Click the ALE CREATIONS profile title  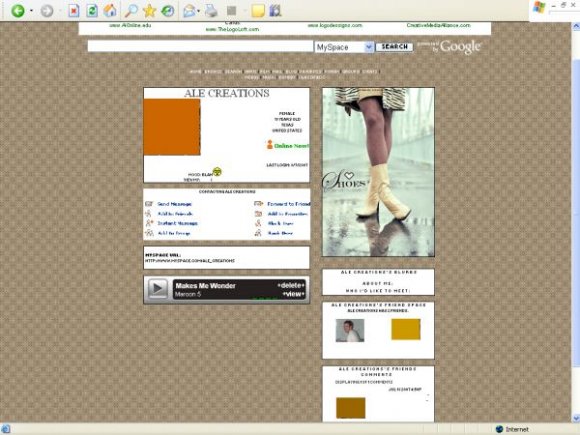tap(226, 93)
